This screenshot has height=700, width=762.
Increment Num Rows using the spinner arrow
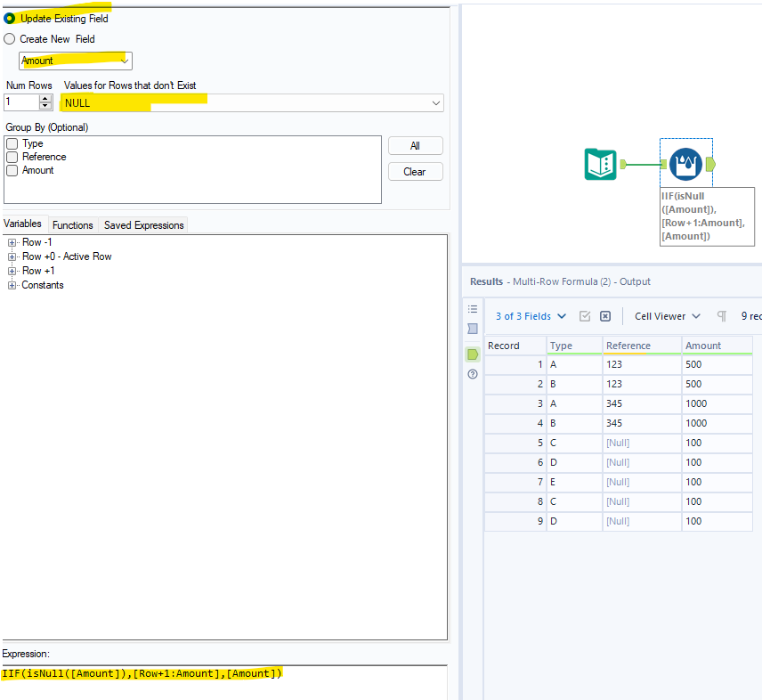[45, 99]
